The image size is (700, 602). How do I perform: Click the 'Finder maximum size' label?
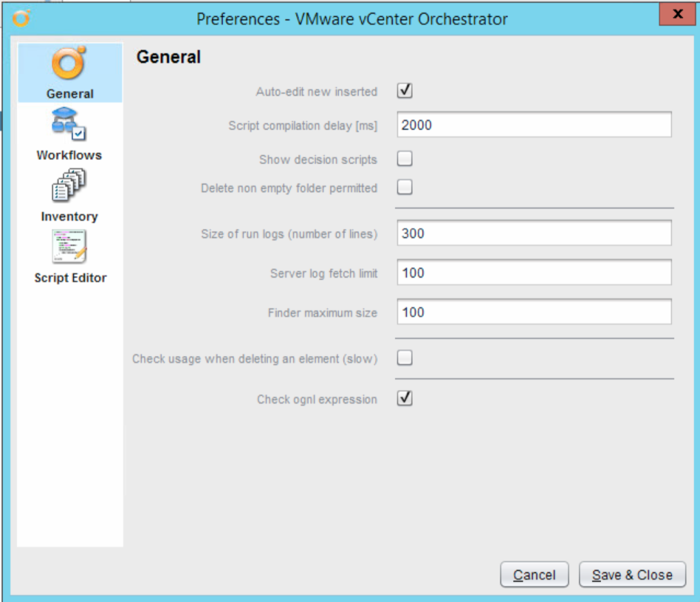(x=323, y=313)
